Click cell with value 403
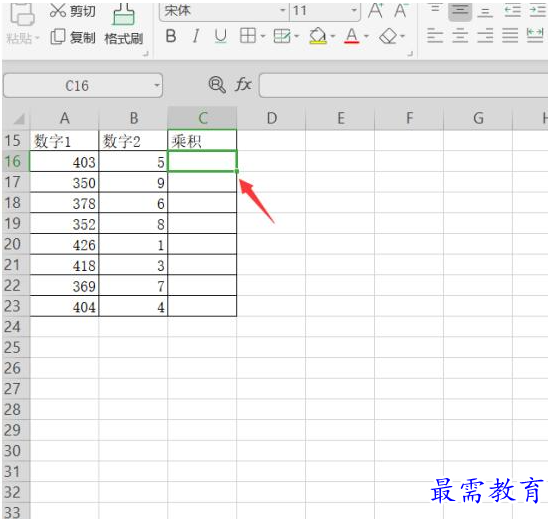Image resolution: width=552 pixels, height=522 pixels. click(64, 162)
